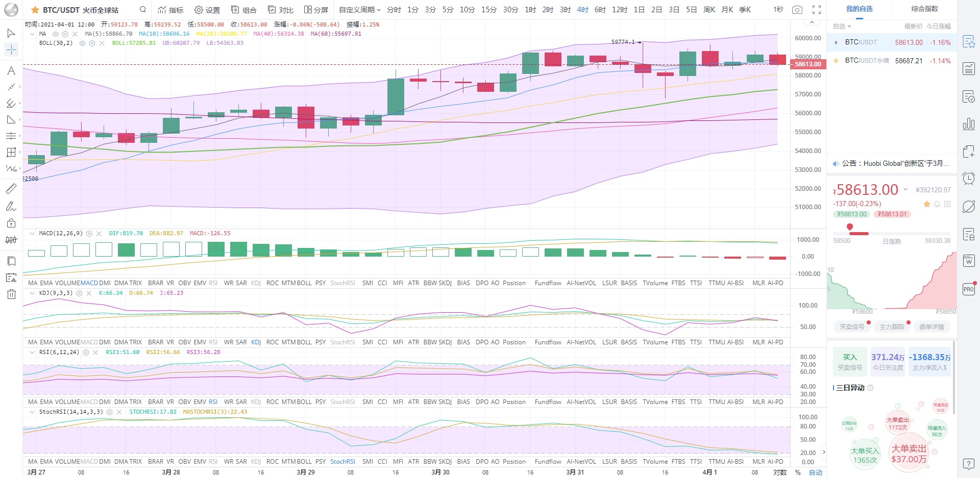980x478 pixels.
Task: Select the 1-second refresh option
Action: (778, 10)
